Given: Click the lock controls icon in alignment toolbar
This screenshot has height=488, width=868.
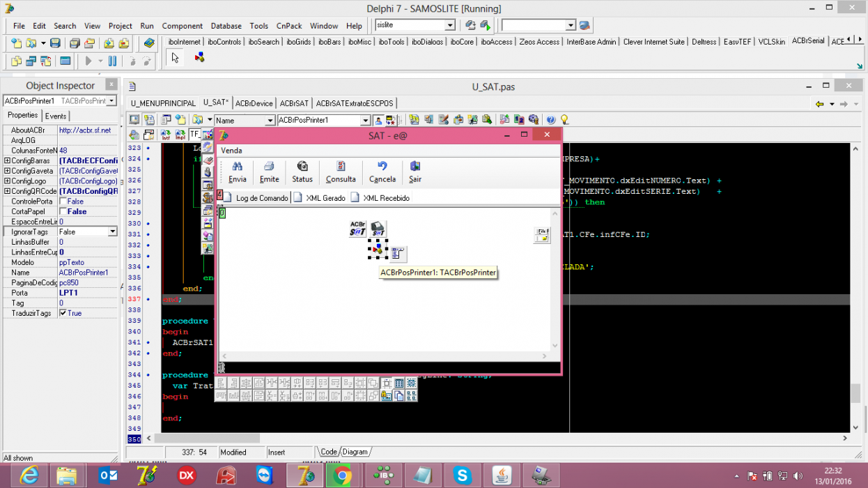Looking at the screenshot, I should point(386,396).
